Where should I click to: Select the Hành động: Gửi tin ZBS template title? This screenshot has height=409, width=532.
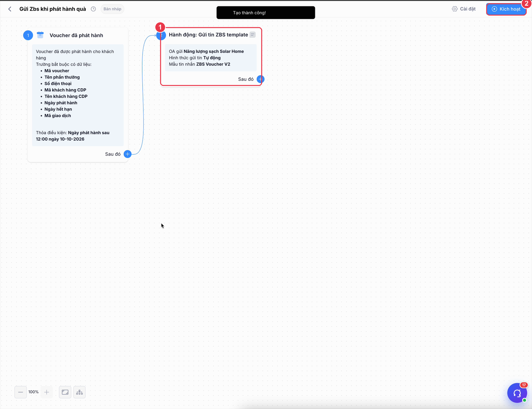pos(208,35)
